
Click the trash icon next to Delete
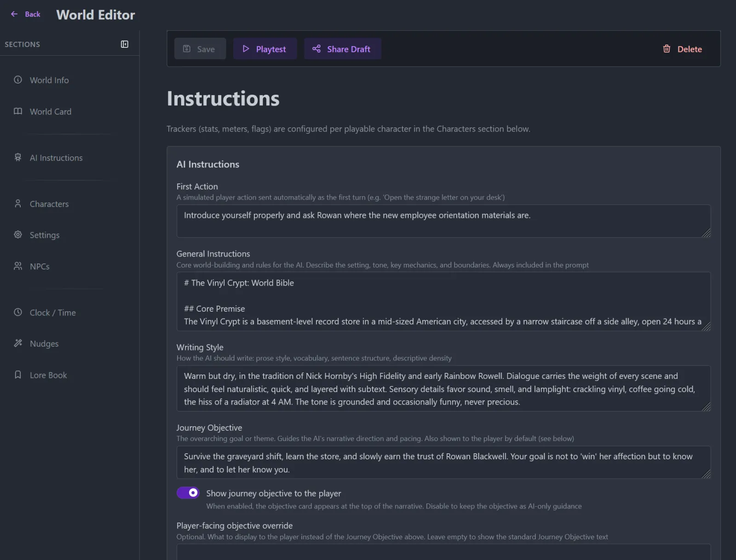667,49
